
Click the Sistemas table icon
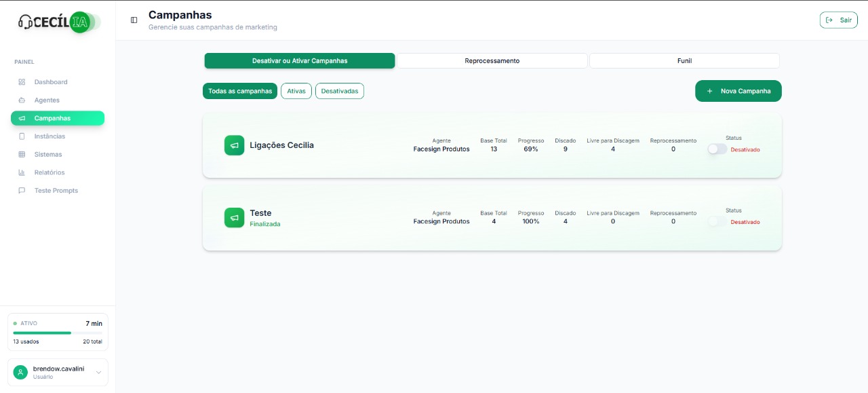tap(22, 155)
